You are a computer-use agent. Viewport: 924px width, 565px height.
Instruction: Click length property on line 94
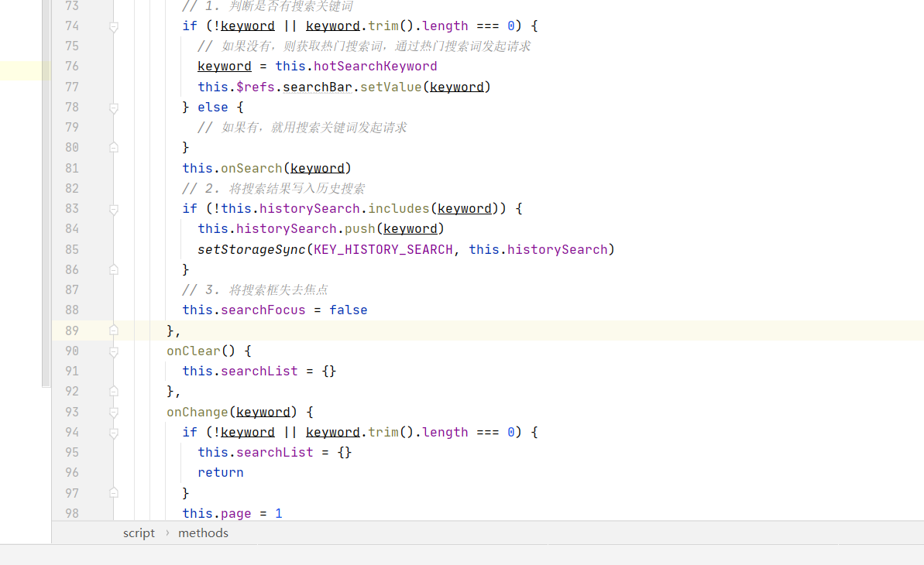point(445,433)
